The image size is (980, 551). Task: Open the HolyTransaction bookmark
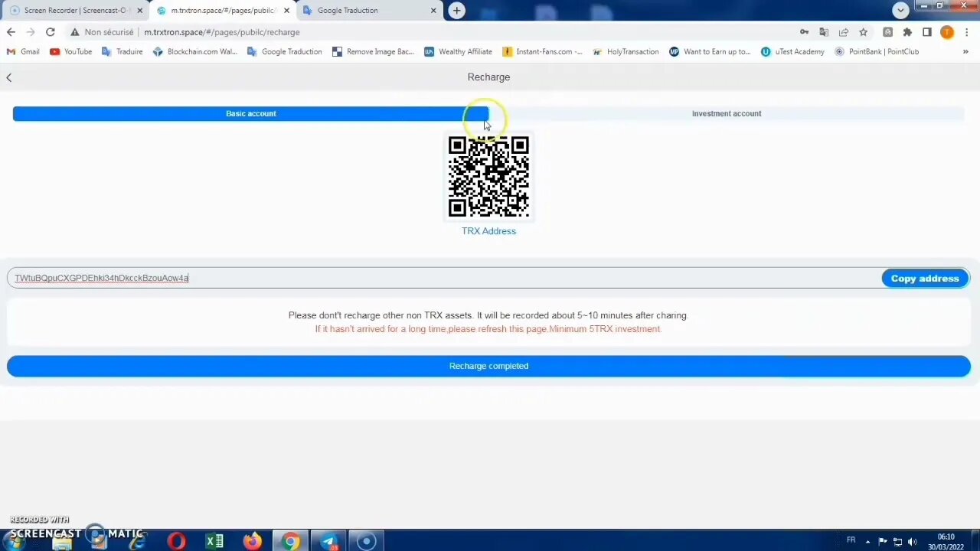coord(626,52)
